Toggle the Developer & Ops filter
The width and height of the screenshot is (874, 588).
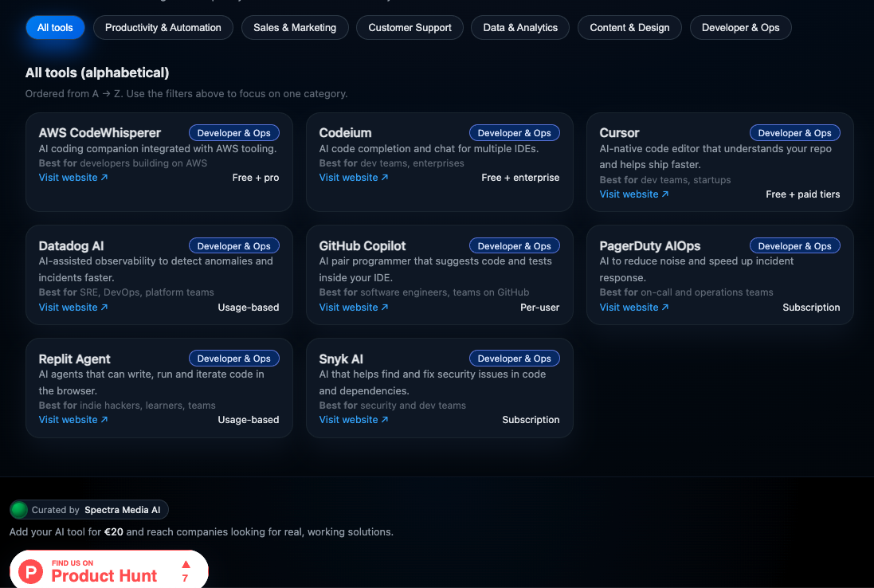(x=740, y=27)
